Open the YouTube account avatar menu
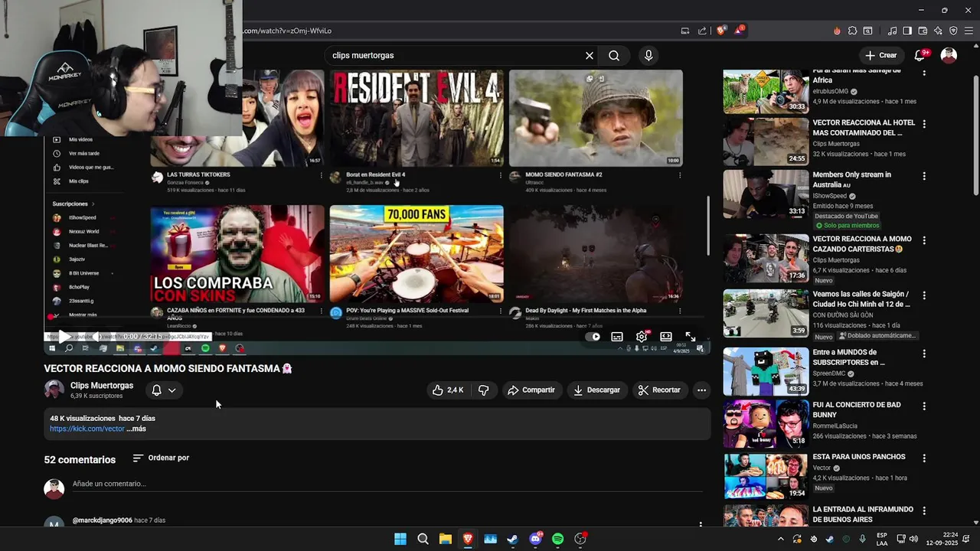This screenshot has width=980, height=551. click(949, 55)
